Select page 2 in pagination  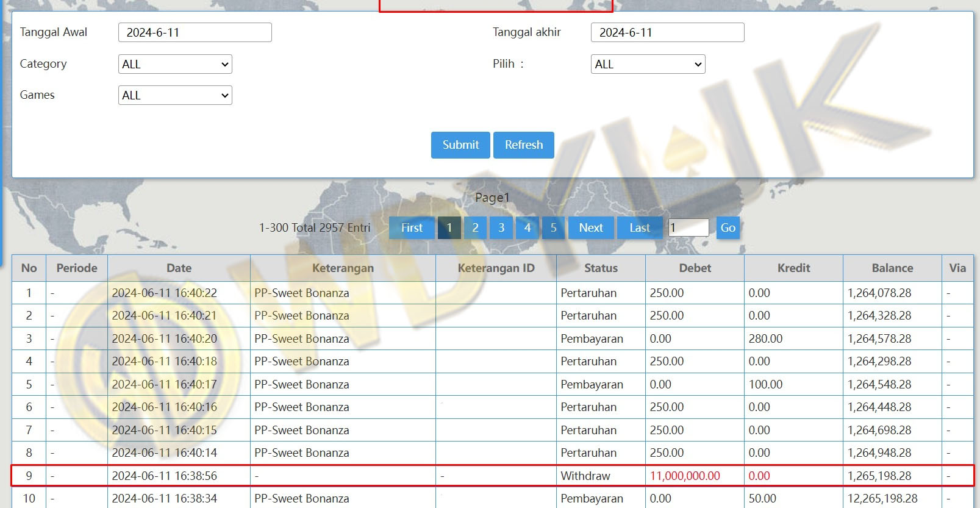pyautogui.click(x=476, y=227)
